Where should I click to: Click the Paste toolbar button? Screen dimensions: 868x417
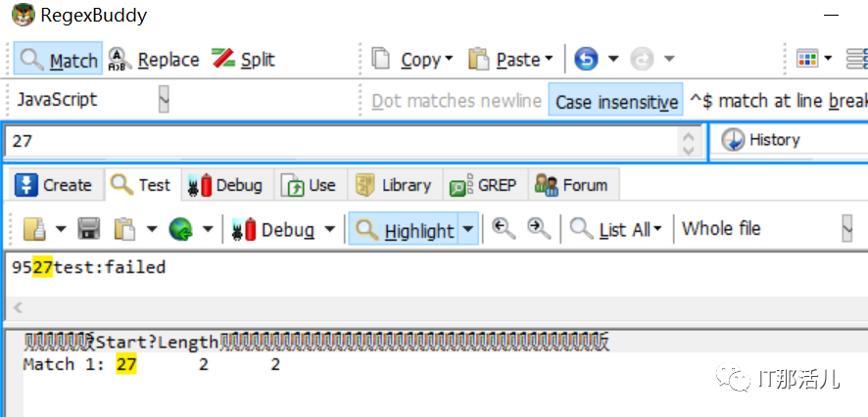click(x=504, y=59)
